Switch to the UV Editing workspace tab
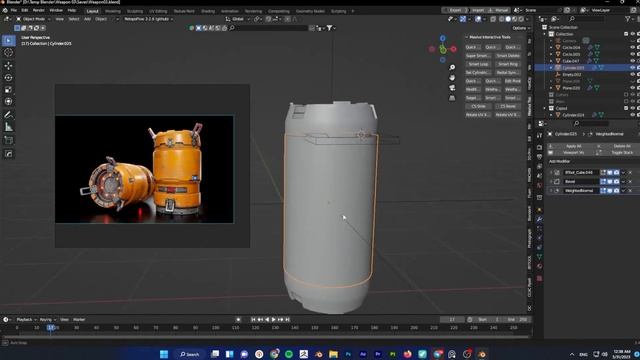 (x=158, y=11)
